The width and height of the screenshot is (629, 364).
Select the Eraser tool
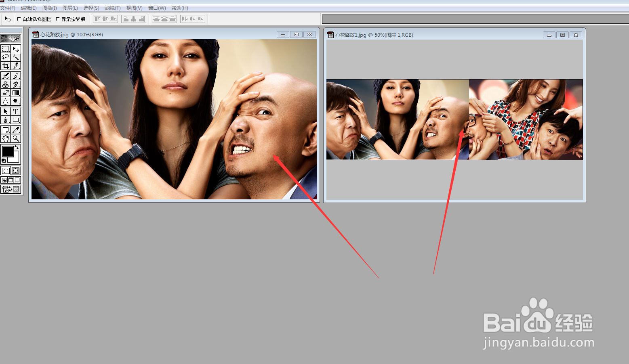click(x=6, y=93)
